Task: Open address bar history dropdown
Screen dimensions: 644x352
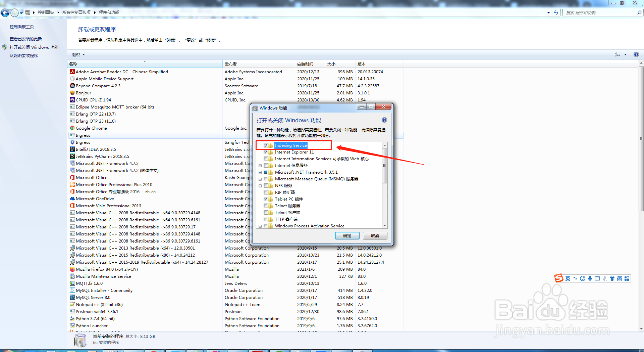Action: 548,12
